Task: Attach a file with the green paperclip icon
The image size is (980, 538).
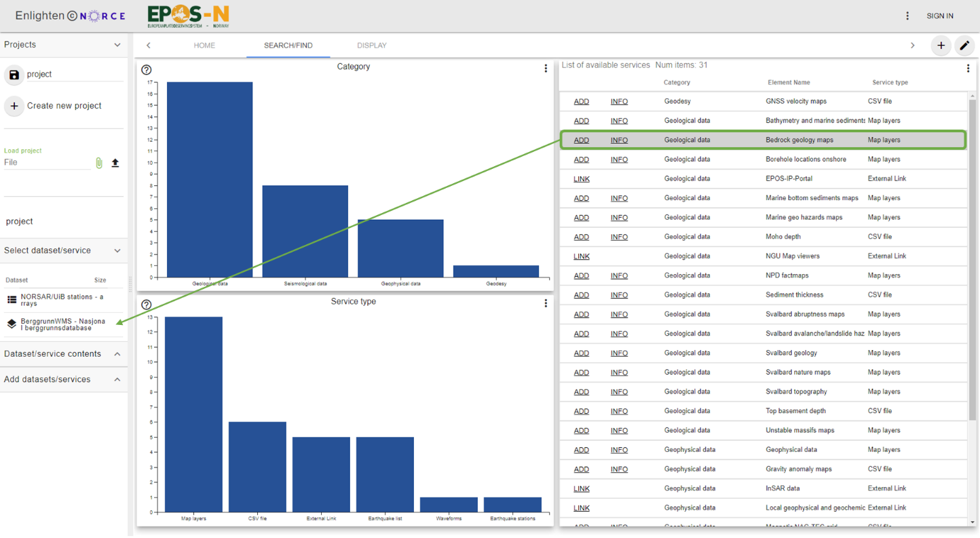Action: (99, 163)
